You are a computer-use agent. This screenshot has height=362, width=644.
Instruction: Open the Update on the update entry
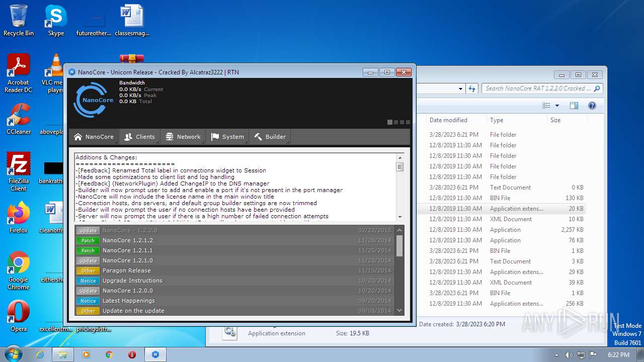235,311
